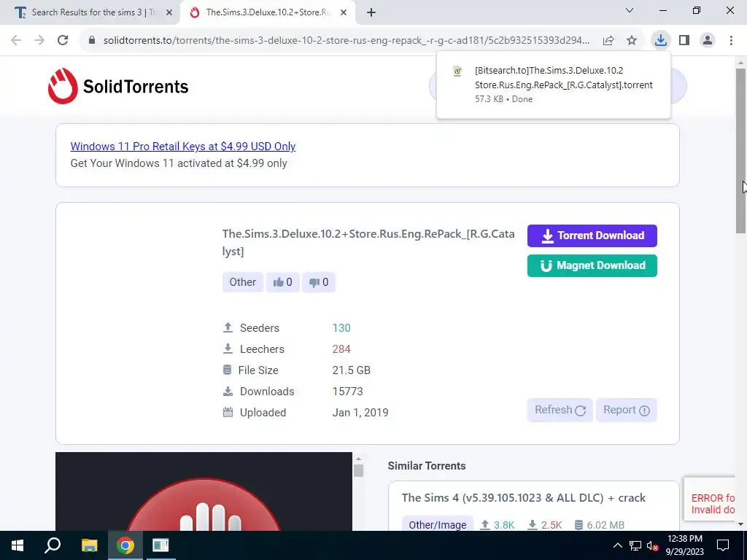Screen dimensions: 747x560
Task: Open Windows 11 Pro Retail Keys ad link
Action: tap(183, 146)
